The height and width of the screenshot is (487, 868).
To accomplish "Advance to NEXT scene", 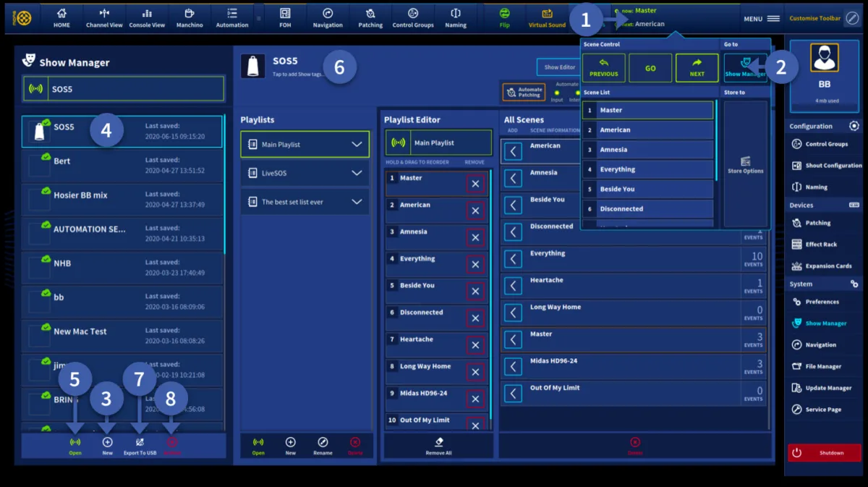I will (x=697, y=68).
